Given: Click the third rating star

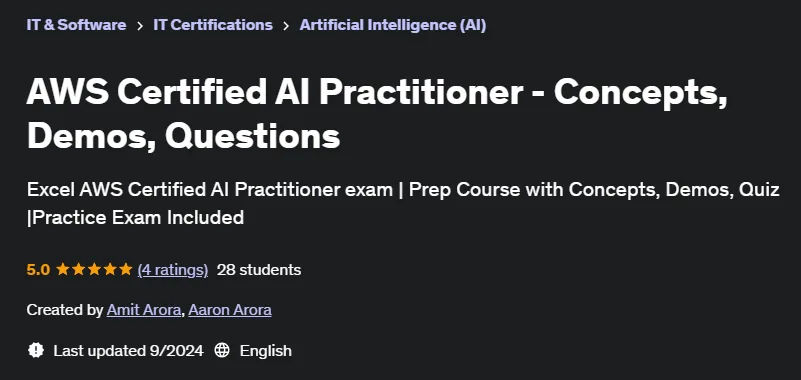Looking at the screenshot, I should click(x=94, y=269).
